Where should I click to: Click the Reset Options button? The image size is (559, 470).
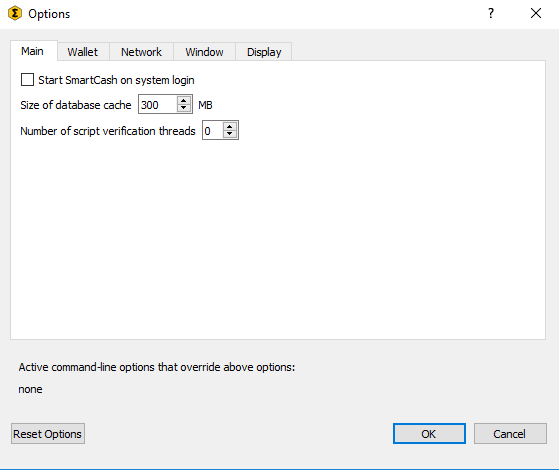tap(48, 434)
